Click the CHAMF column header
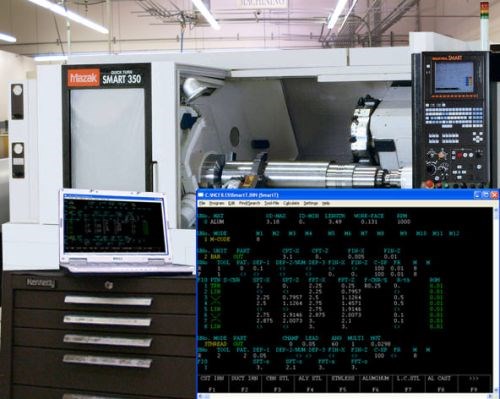The height and width of the screenshot is (399, 500). click(x=290, y=338)
